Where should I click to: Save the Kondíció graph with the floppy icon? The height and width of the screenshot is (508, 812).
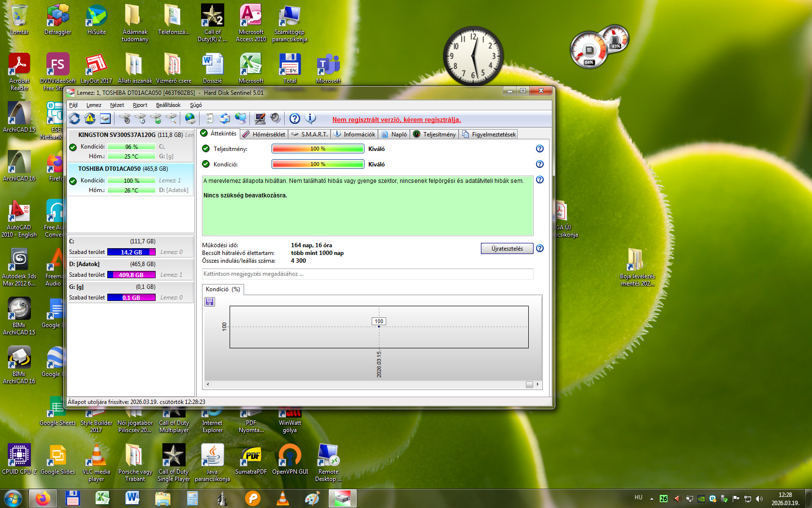pos(210,302)
